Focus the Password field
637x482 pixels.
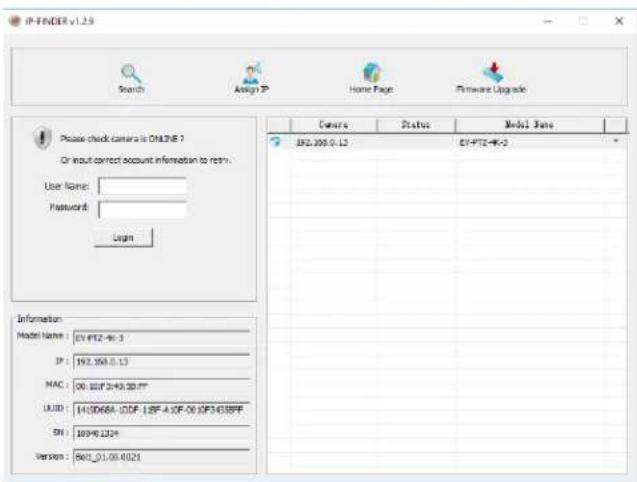pyautogui.click(x=143, y=210)
